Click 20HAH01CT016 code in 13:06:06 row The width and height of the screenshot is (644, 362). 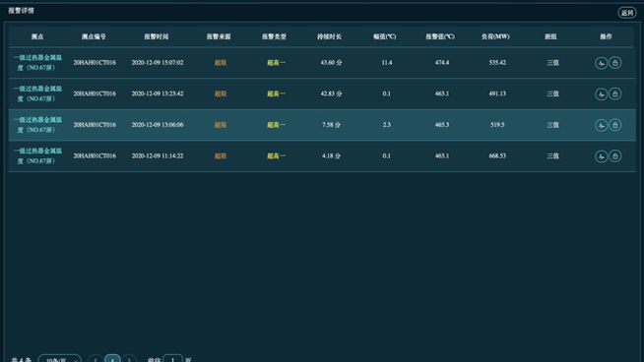point(95,125)
